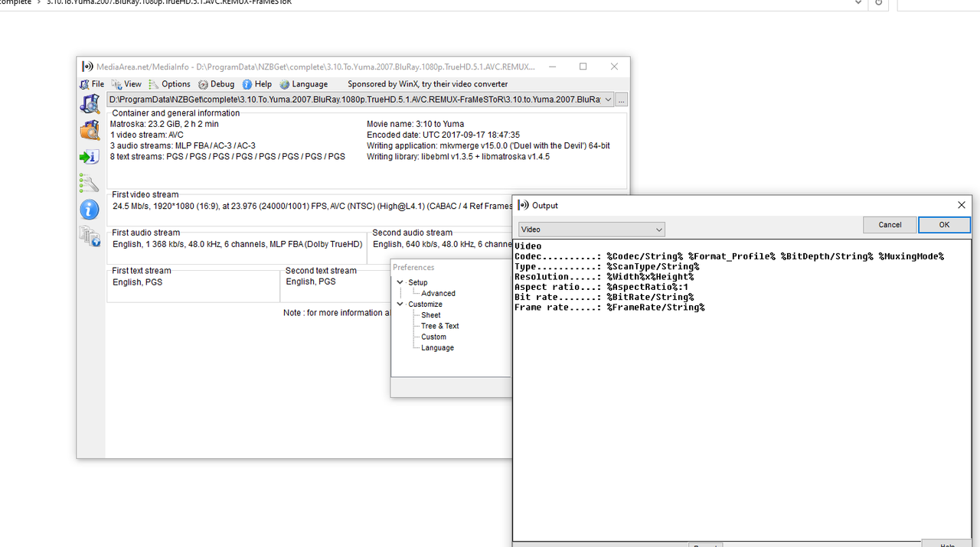Select Advanced in the Preferences tree

[438, 293]
